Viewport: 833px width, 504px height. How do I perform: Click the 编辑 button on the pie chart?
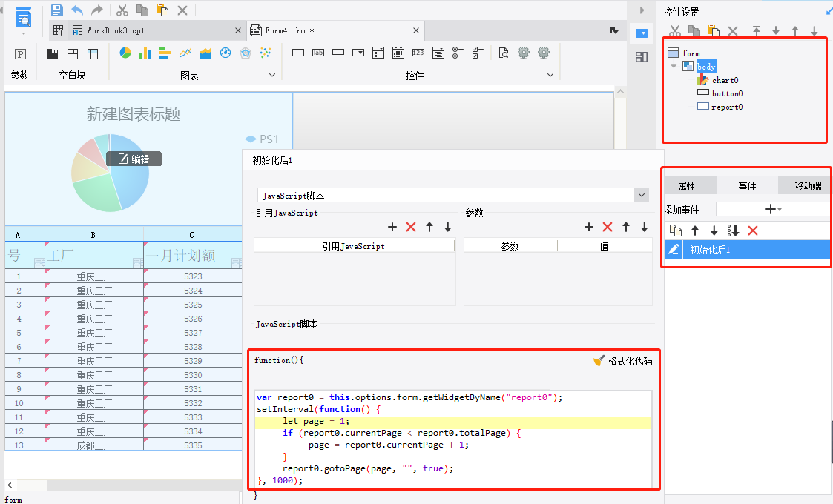coord(134,159)
